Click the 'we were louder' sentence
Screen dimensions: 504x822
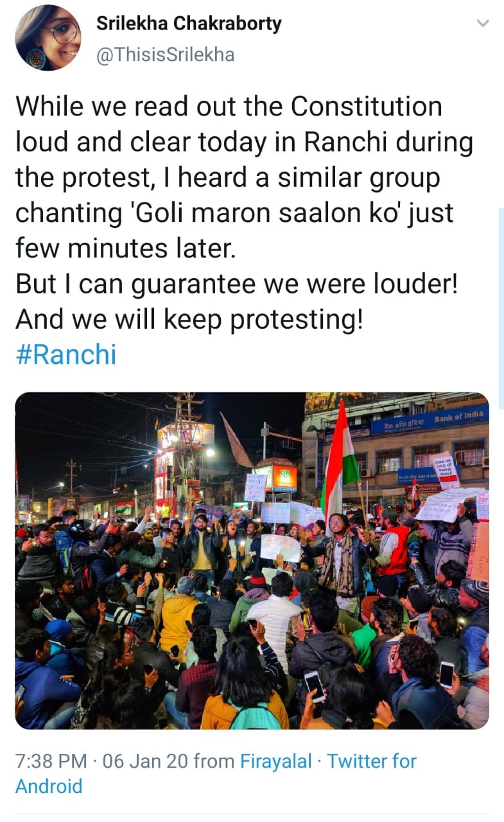coord(236,284)
